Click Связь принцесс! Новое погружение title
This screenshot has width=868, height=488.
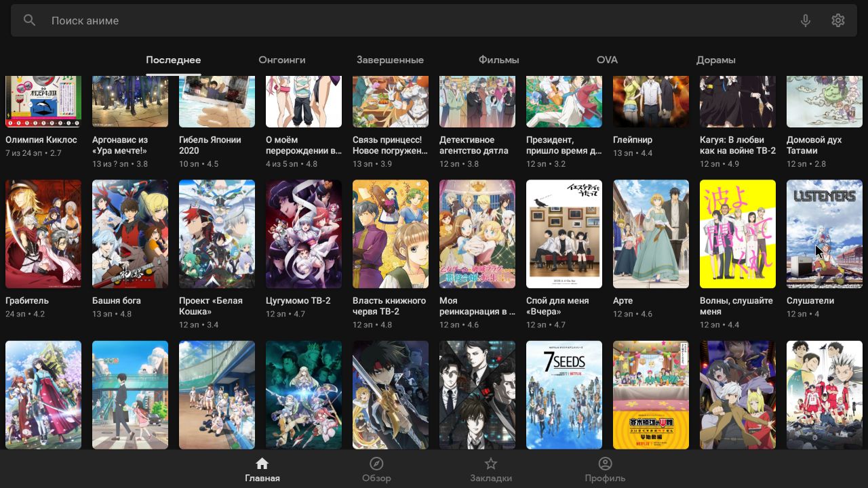[x=391, y=145]
